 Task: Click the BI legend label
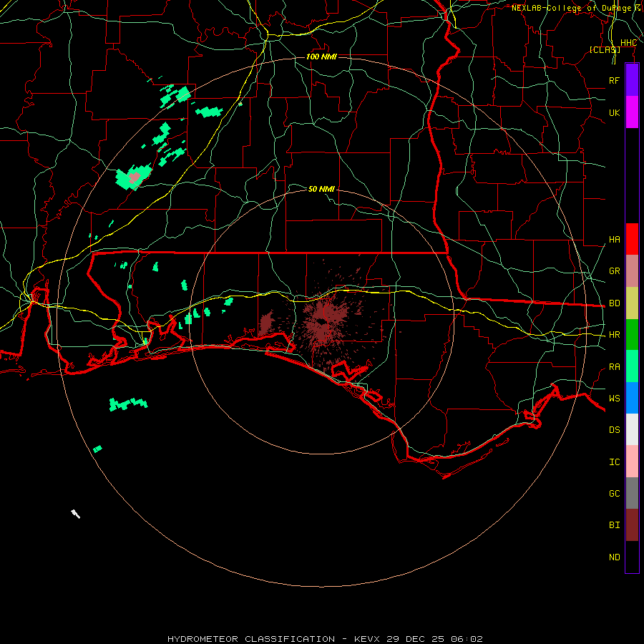614,525
